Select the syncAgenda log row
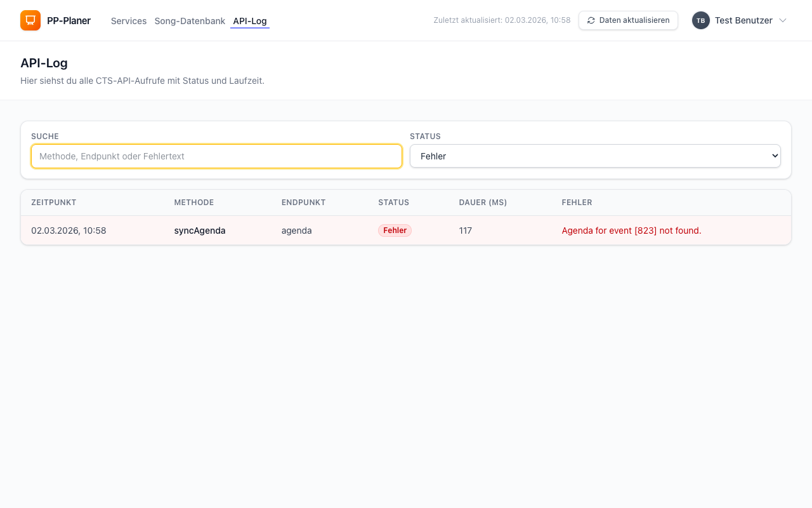The width and height of the screenshot is (812, 508). [200, 231]
